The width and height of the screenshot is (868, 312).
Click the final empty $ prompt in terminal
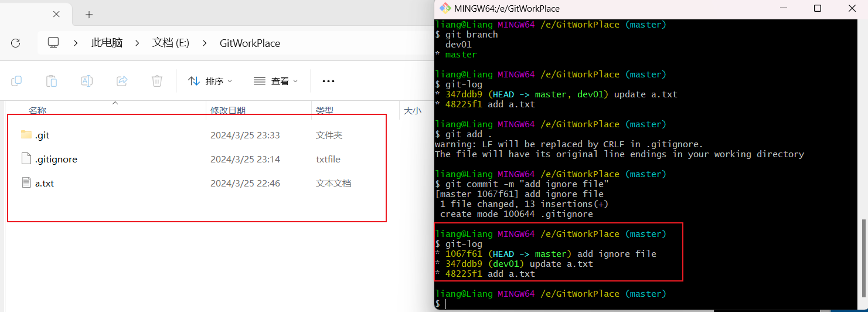[440, 304]
